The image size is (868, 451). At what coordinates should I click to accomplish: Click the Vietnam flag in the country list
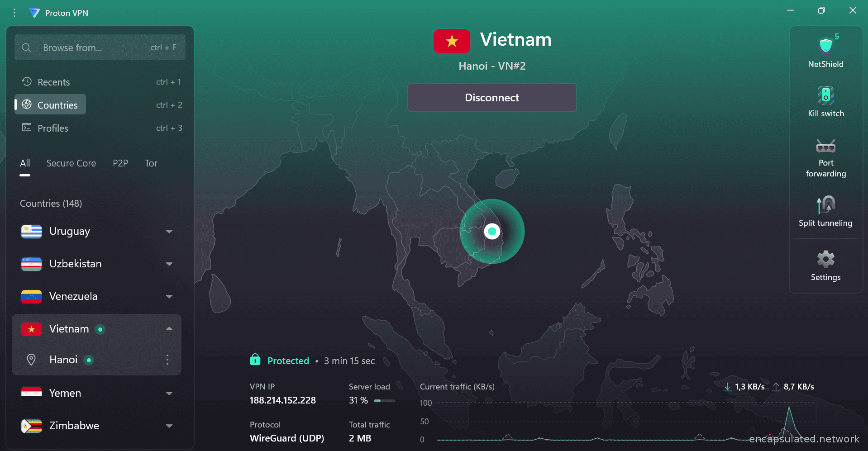[32, 329]
